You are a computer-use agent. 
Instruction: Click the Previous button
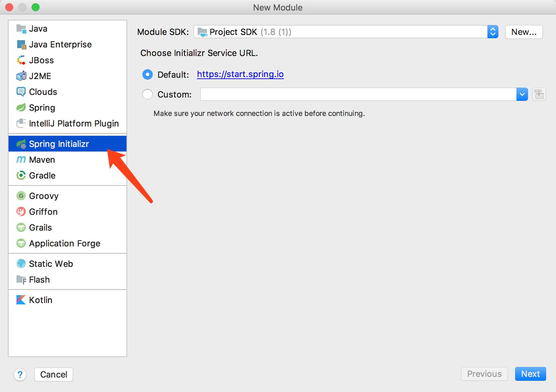point(484,374)
